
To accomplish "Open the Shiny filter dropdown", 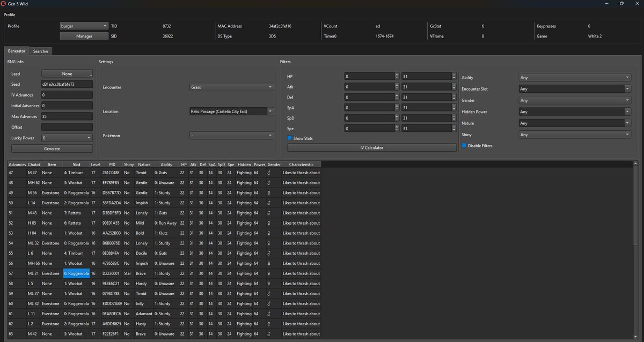I will pos(575,135).
